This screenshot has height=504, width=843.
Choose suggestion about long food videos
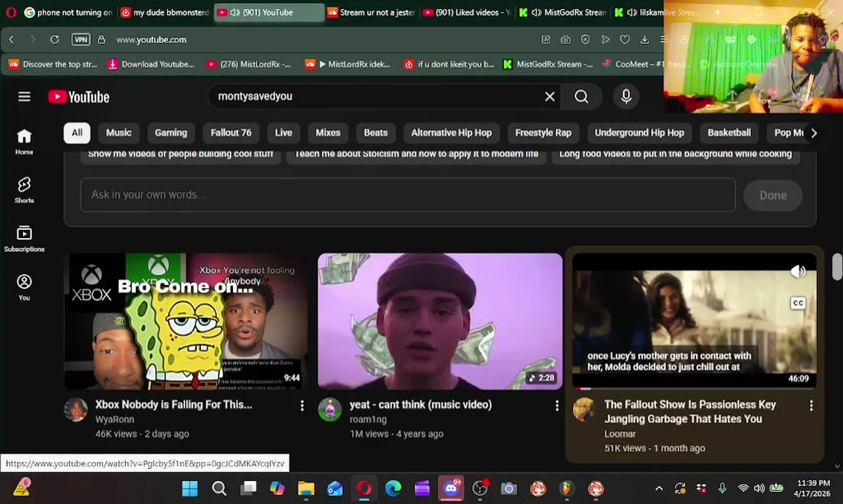[x=676, y=154]
